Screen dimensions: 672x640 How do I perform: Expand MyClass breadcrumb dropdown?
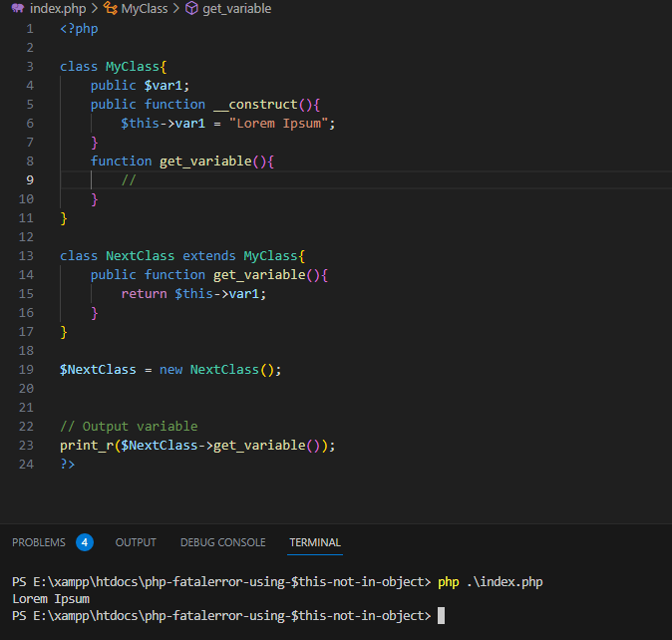click(x=145, y=9)
